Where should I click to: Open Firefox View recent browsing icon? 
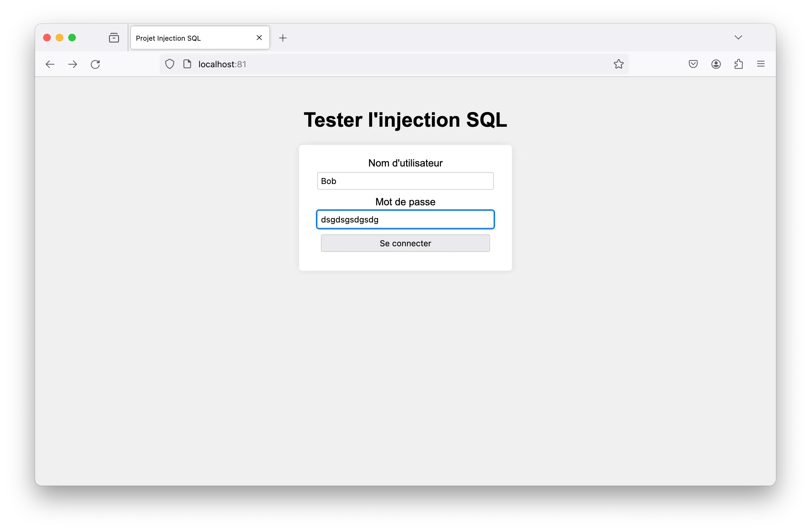point(114,38)
